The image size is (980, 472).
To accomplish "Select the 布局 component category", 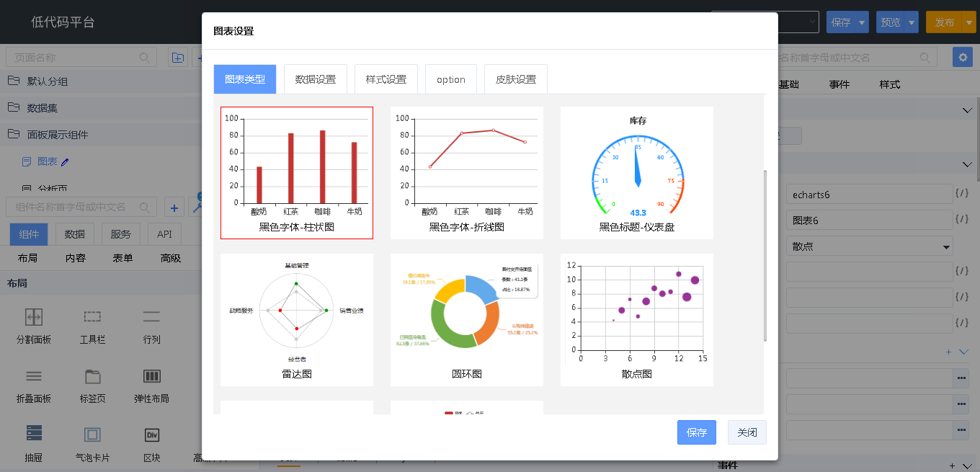I will point(28,258).
